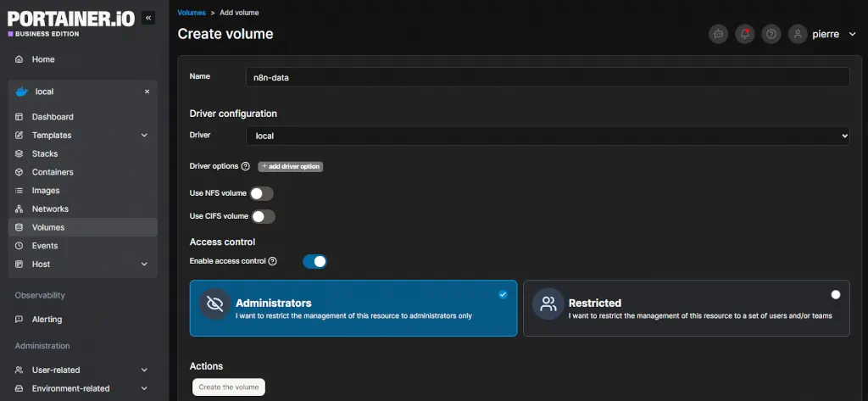Image resolution: width=868 pixels, height=401 pixels.
Task: Open notifications bell icon
Action: tap(745, 35)
